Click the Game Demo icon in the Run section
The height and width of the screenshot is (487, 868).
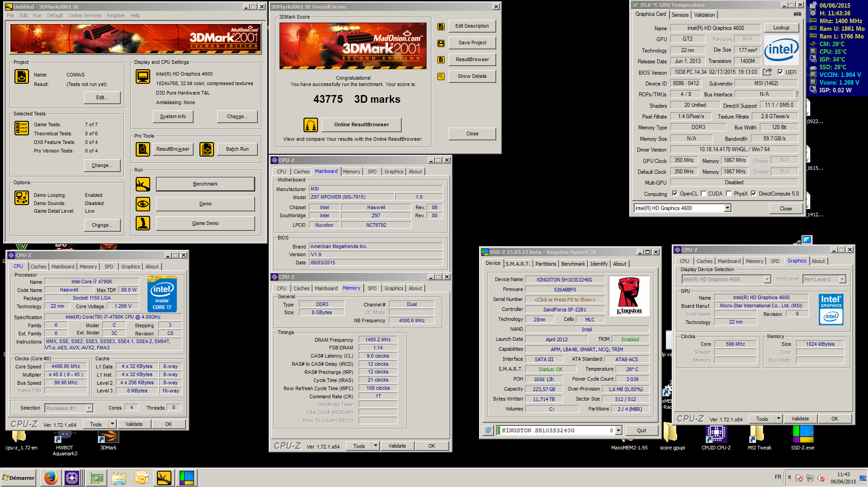coord(143,223)
